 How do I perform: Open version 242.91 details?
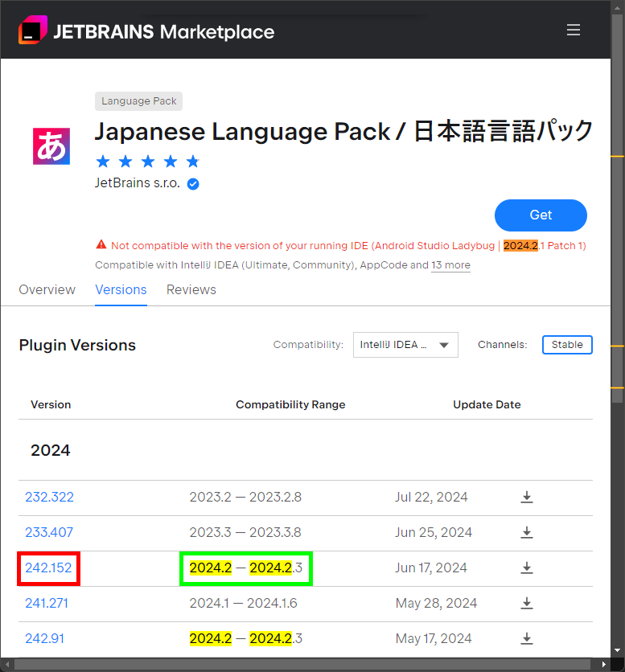pyautogui.click(x=44, y=638)
